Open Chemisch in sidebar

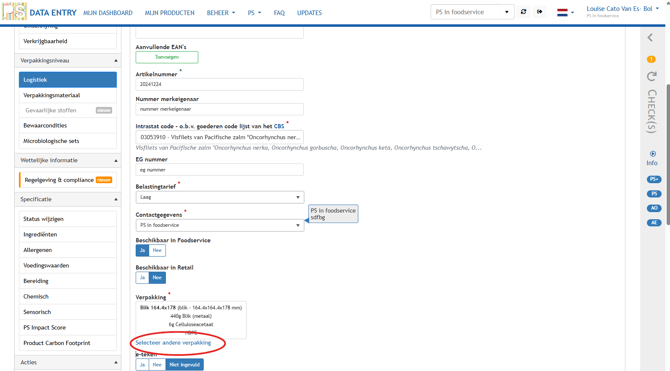coord(68,297)
